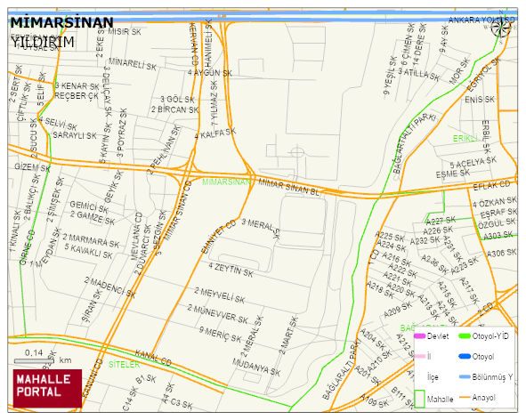Click the SİTELER neighborhood label
This screenshot has height=420, width=526.
(124, 364)
